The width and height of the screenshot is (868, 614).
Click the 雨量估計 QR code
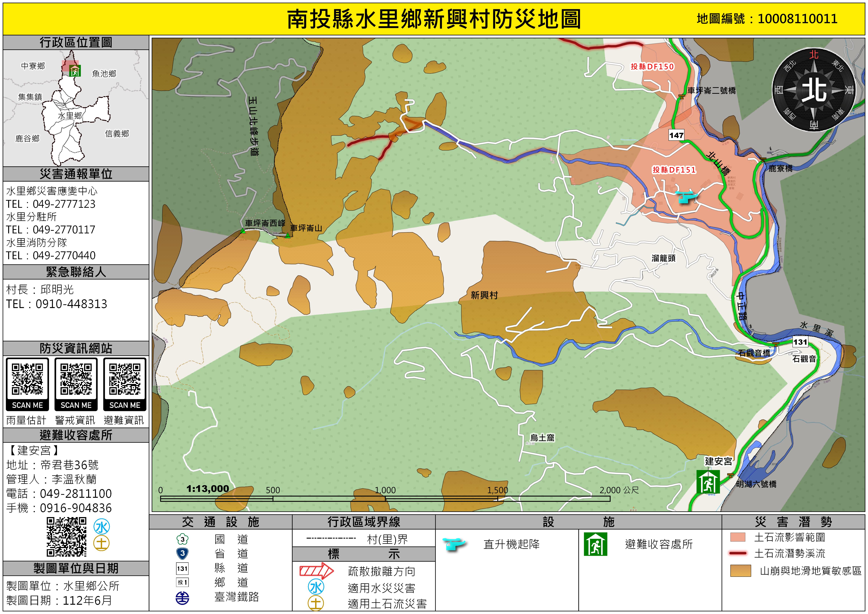27,379
